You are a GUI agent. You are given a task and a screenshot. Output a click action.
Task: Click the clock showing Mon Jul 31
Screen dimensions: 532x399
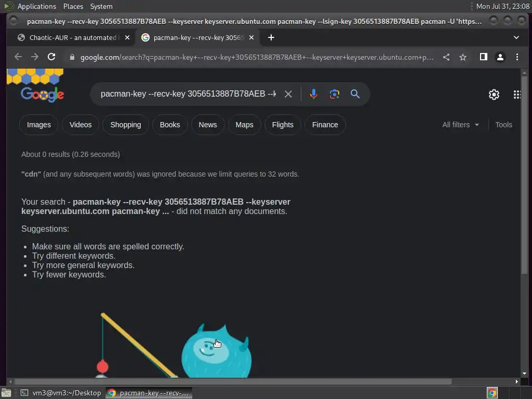[x=502, y=6]
